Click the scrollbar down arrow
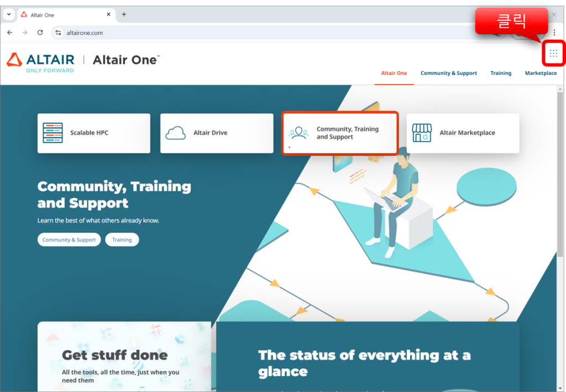The image size is (566, 392). pyautogui.click(x=560, y=388)
